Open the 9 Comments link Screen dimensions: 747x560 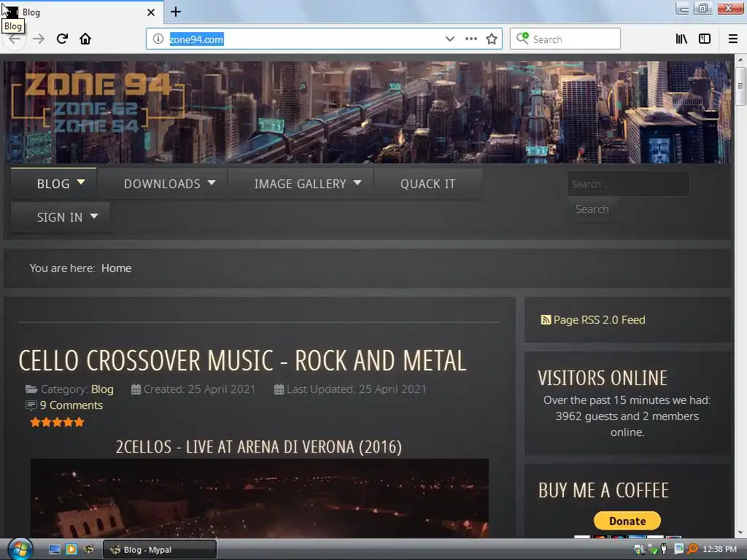(x=71, y=405)
